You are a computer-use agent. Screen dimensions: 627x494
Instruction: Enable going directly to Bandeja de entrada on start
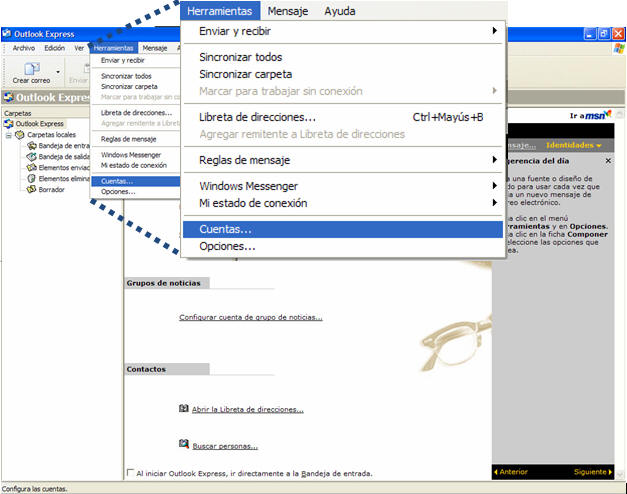[130, 472]
